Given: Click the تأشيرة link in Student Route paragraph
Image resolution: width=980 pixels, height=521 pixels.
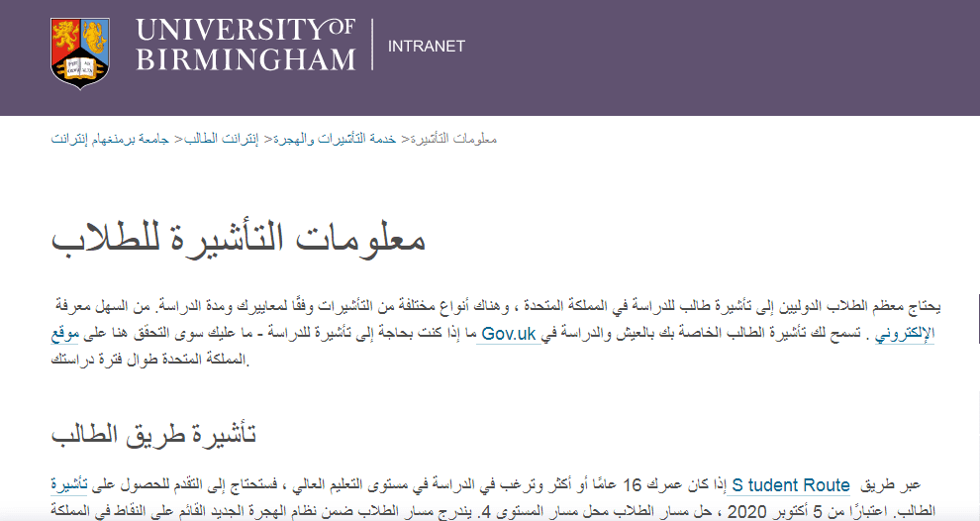Looking at the screenshot, I should click(68, 485).
